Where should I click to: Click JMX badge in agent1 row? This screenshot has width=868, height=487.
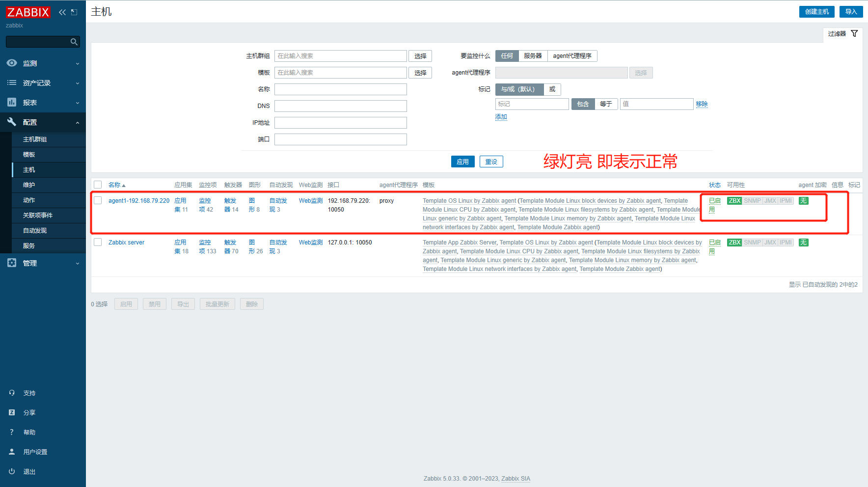(770, 201)
